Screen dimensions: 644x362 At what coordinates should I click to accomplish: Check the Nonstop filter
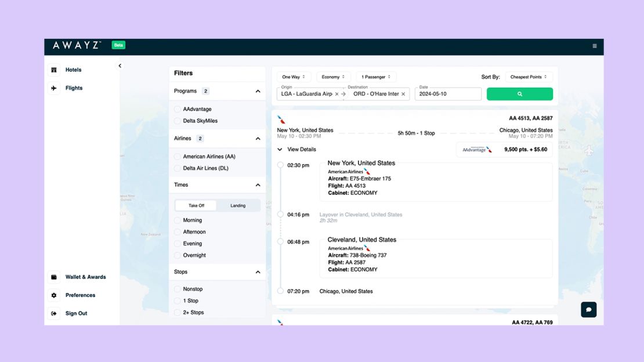click(x=178, y=289)
